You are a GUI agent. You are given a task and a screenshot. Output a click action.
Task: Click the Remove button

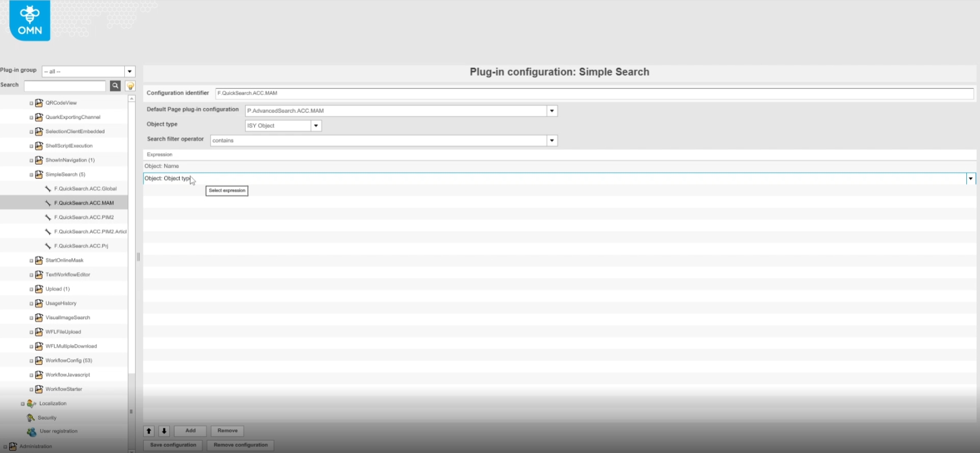point(228,431)
